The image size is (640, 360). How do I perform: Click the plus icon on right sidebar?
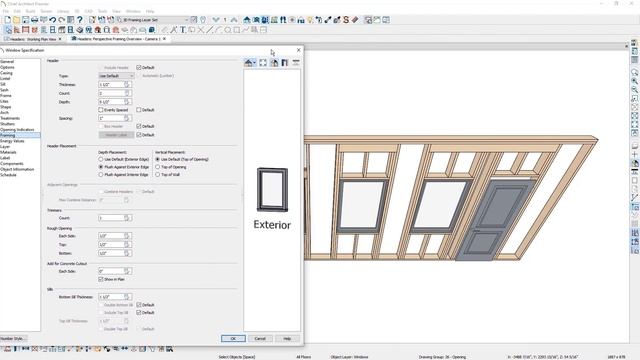[635, 154]
